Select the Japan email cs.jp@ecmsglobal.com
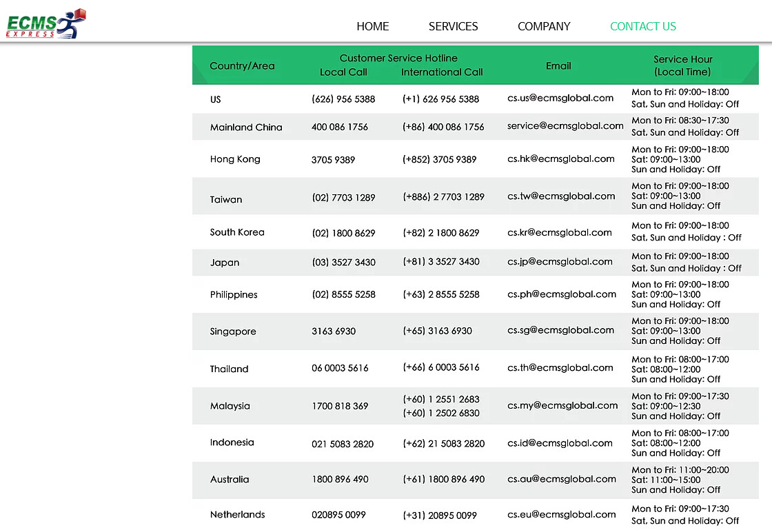This screenshot has height=532, width=772. point(560,261)
